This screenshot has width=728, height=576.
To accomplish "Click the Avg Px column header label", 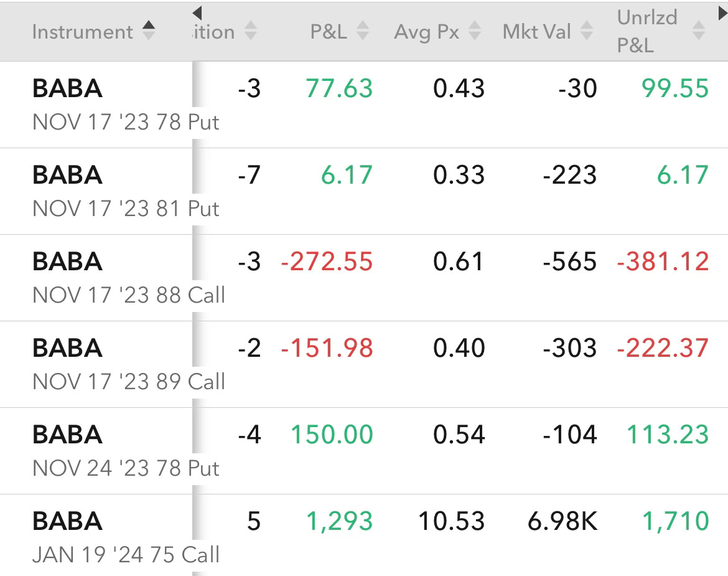I will tap(427, 32).
